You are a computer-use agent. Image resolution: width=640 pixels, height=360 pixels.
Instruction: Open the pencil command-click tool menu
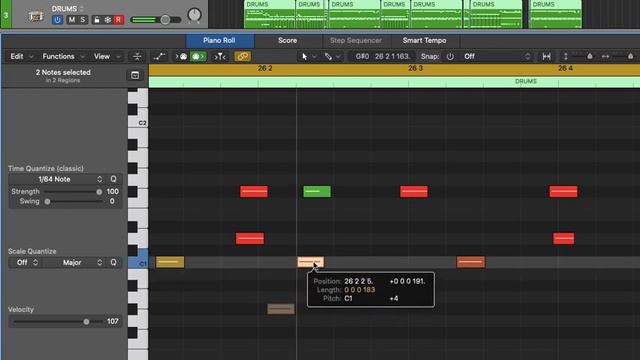pos(332,56)
